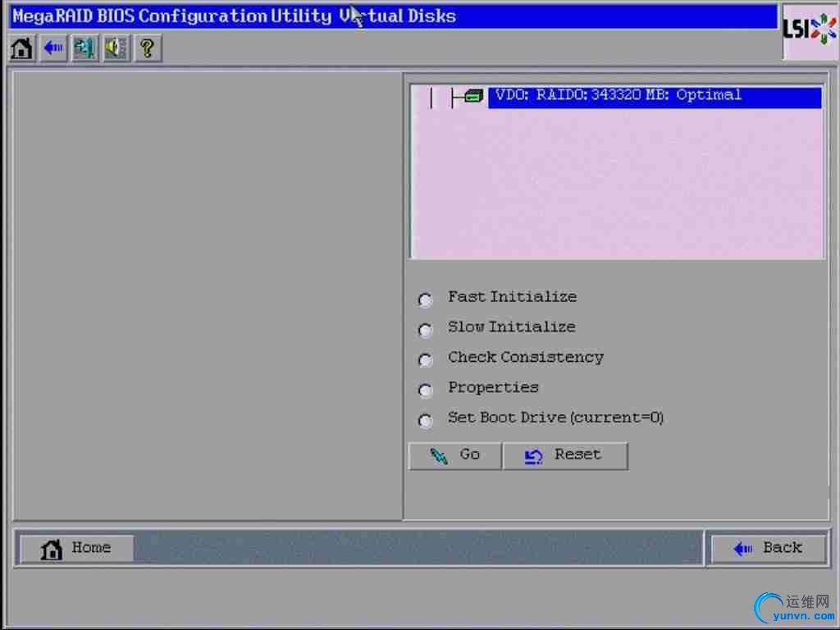Image resolution: width=840 pixels, height=630 pixels.
Task: Click the speaker alarm silence icon
Action: [x=116, y=48]
